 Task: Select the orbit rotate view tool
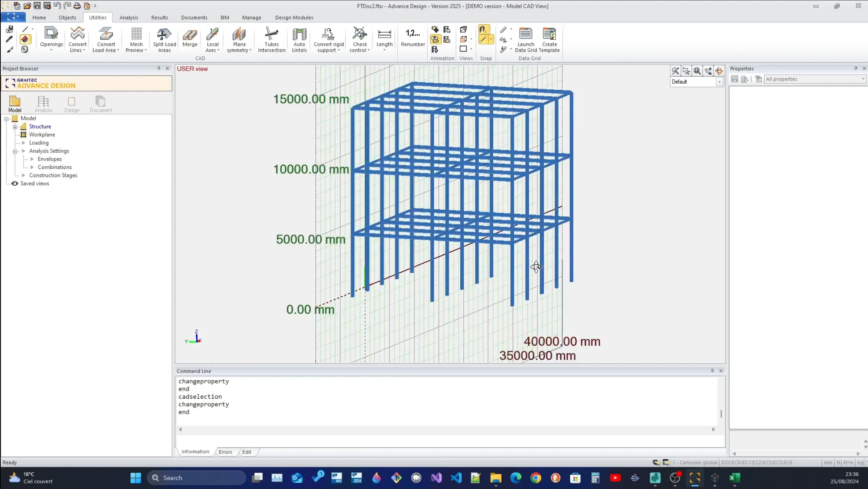point(719,70)
